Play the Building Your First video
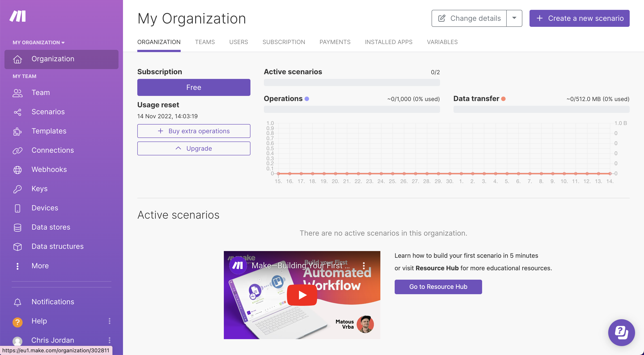The image size is (644, 355). coord(302,295)
